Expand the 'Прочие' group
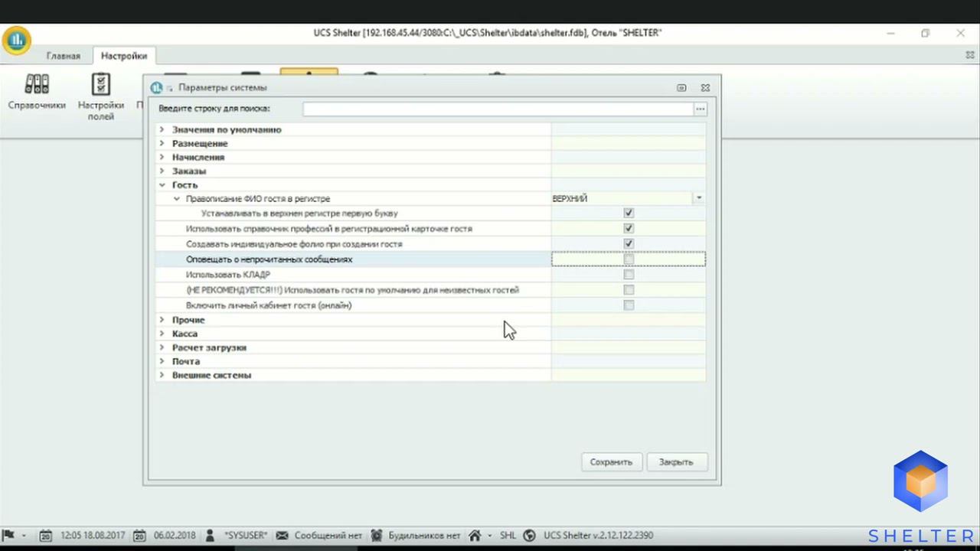The width and height of the screenshot is (980, 551). pyautogui.click(x=162, y=319)
